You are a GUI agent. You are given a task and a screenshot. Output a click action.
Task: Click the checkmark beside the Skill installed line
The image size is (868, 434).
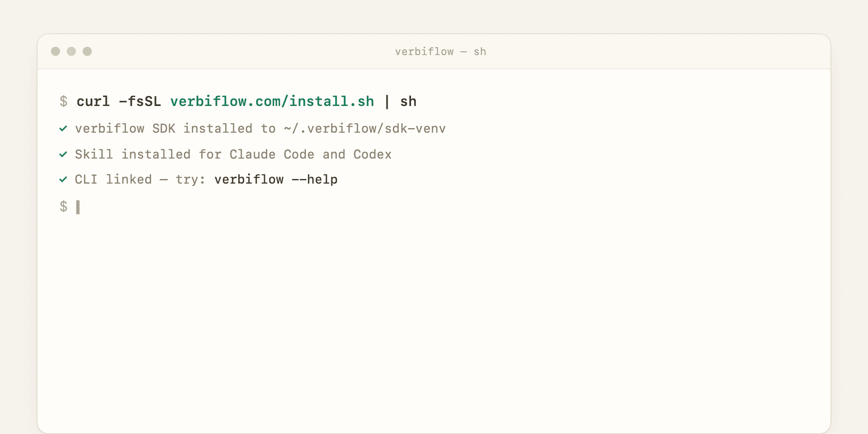tap(63, 154)
